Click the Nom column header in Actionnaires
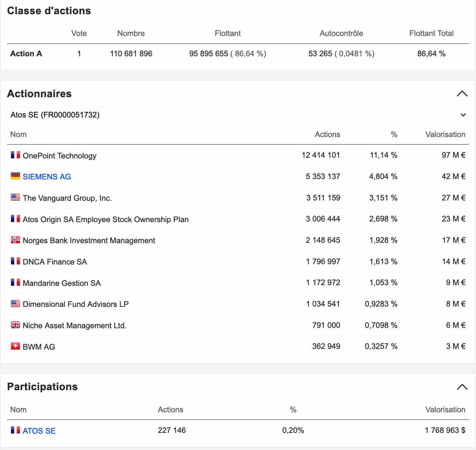 point(18,134)
